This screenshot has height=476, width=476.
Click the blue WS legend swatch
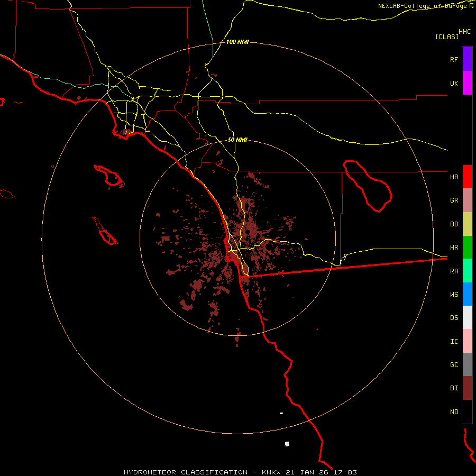click(x=467, y=294)
